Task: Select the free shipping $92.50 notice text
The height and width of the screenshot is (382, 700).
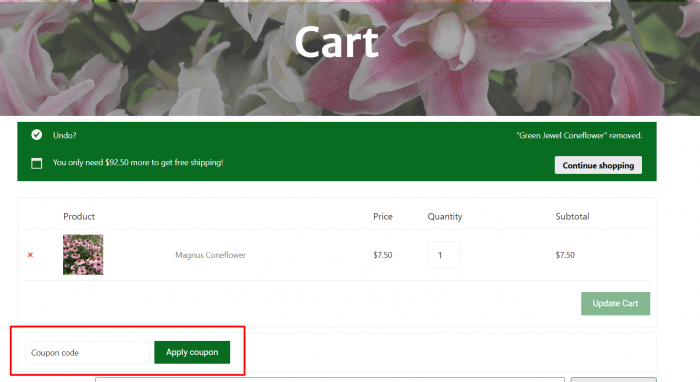Action: click(x=138, y=162)
